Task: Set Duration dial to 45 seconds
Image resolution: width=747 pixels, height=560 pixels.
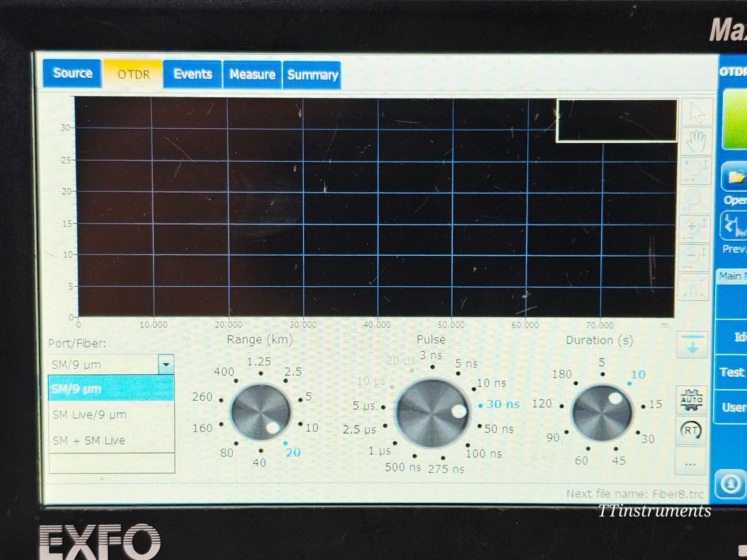Action: coord(618,460)
